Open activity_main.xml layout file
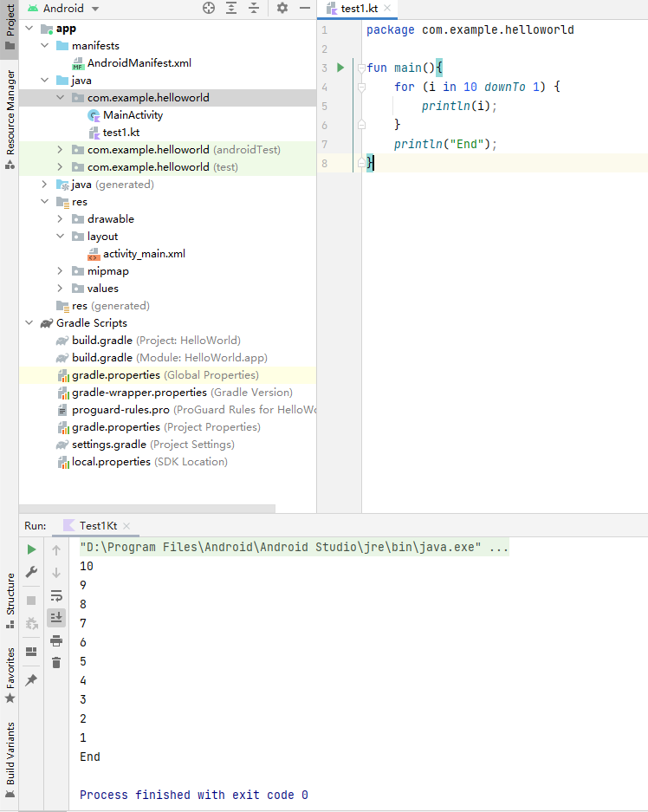Screen dimensions: 648x812 (137, 254)
